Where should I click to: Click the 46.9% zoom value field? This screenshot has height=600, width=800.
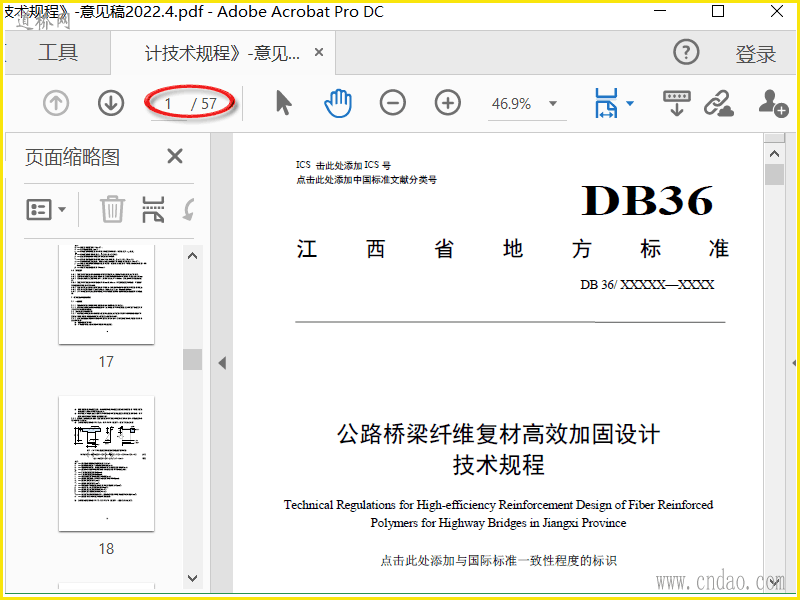click(512, 104)
